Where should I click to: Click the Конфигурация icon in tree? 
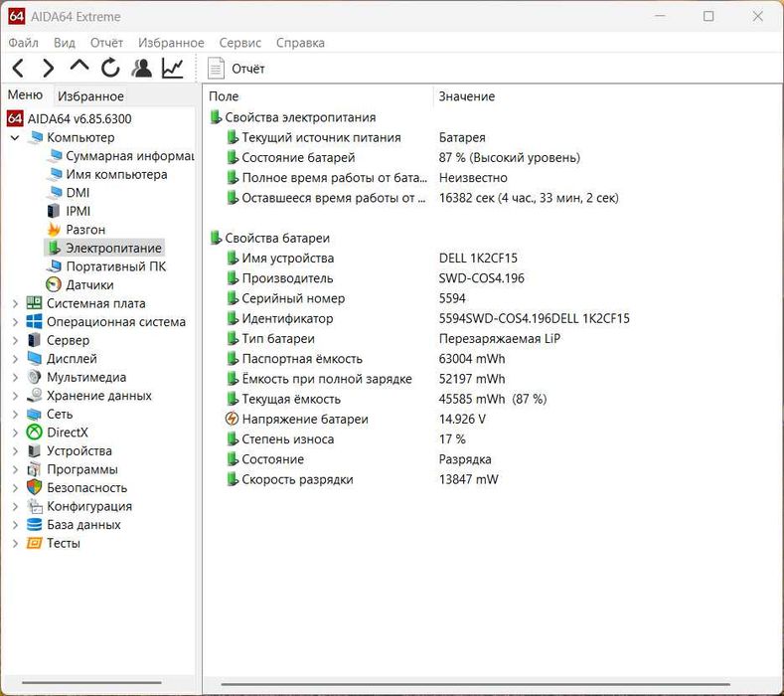tap(34, 506)
